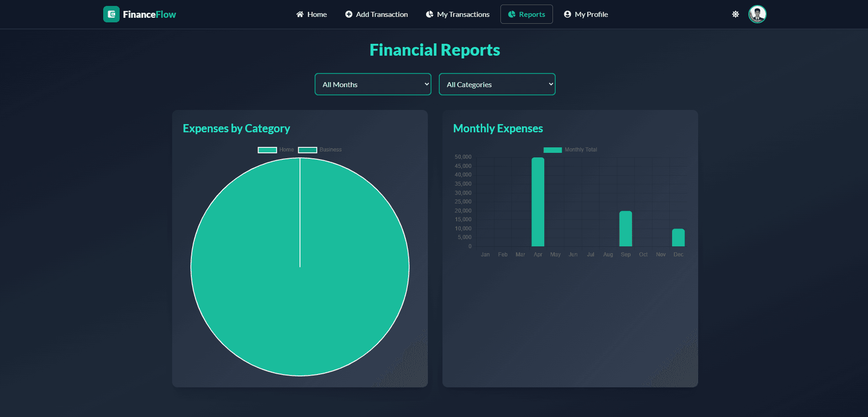
Task: Click the Monthly Expenses title
Action: point(498,129)
